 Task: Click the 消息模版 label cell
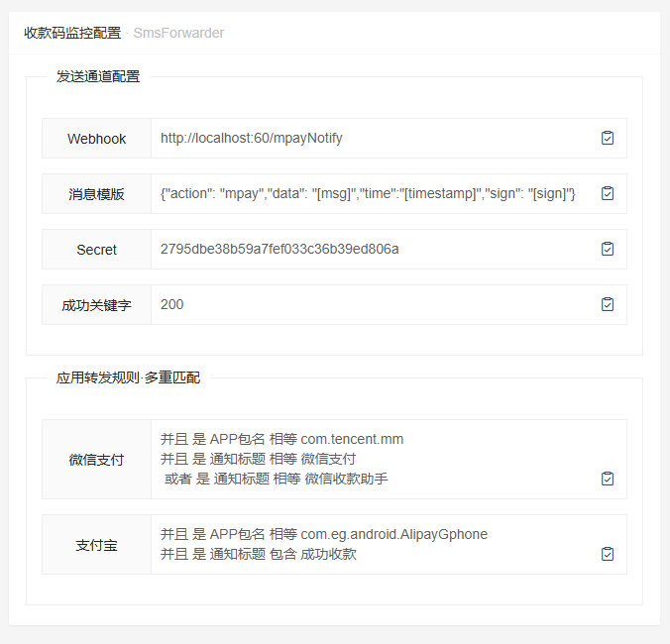click(96, 194)
